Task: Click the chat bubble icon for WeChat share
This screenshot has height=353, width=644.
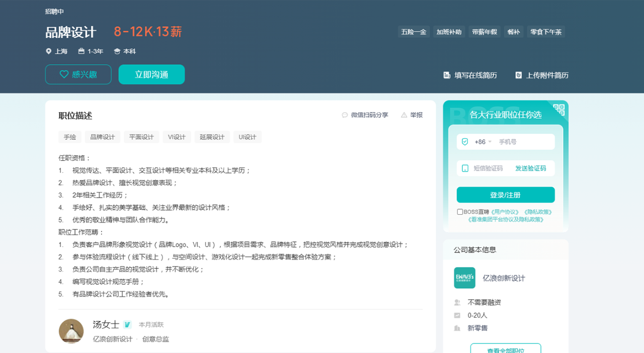Action: 345,115
